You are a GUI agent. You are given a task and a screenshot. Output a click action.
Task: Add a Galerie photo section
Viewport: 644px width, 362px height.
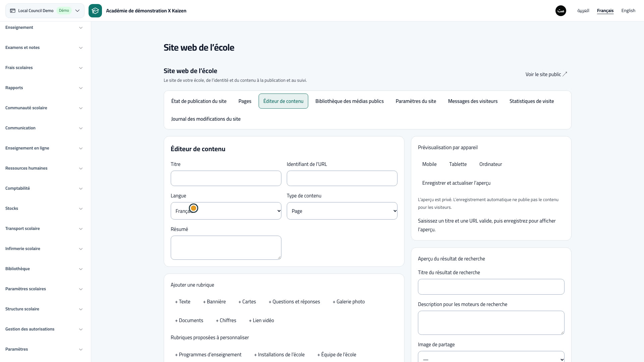click(x=348, y=302)
